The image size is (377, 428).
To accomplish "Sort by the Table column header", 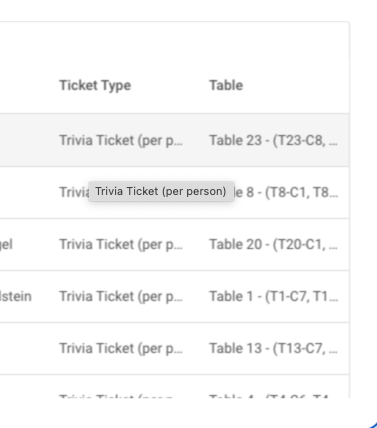I will (x=226, y=85).
